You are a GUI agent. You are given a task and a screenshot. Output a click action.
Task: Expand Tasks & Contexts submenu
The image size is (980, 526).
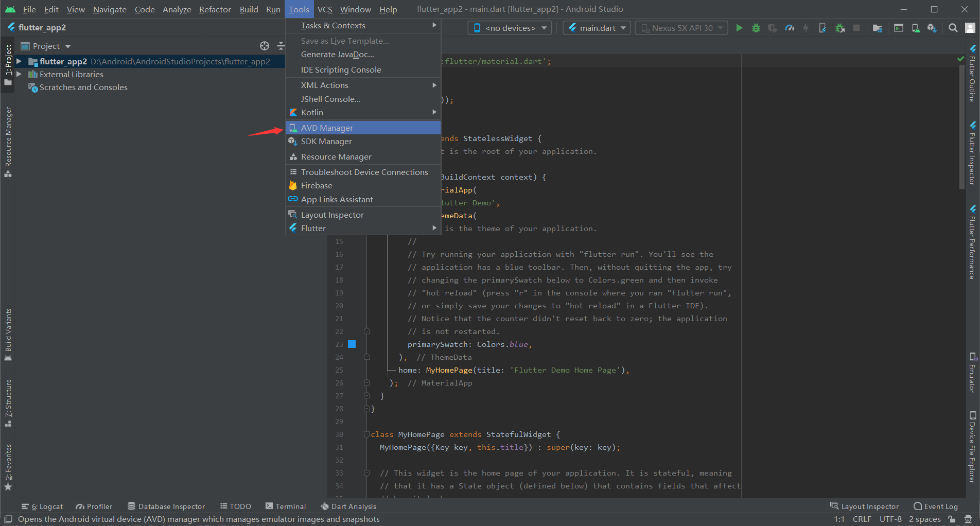[x=363, y=25]
